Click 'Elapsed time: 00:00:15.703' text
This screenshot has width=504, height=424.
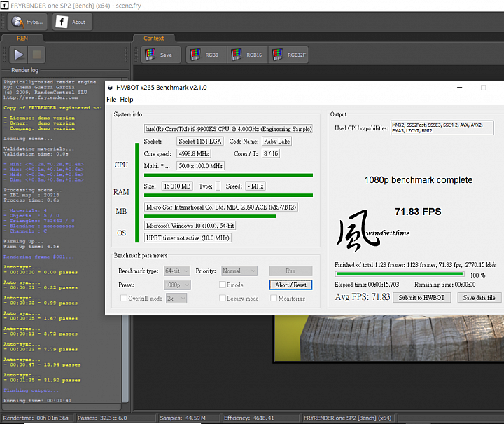tap(367, 285)
